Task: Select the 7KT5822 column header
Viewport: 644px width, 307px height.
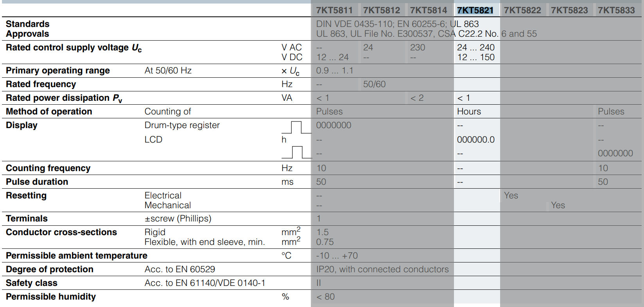Action: click(522, 10)
